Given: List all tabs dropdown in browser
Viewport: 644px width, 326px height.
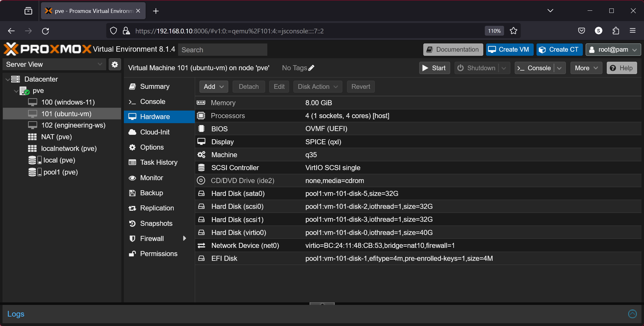Looking at the screenshot, I should coord(550,11).
